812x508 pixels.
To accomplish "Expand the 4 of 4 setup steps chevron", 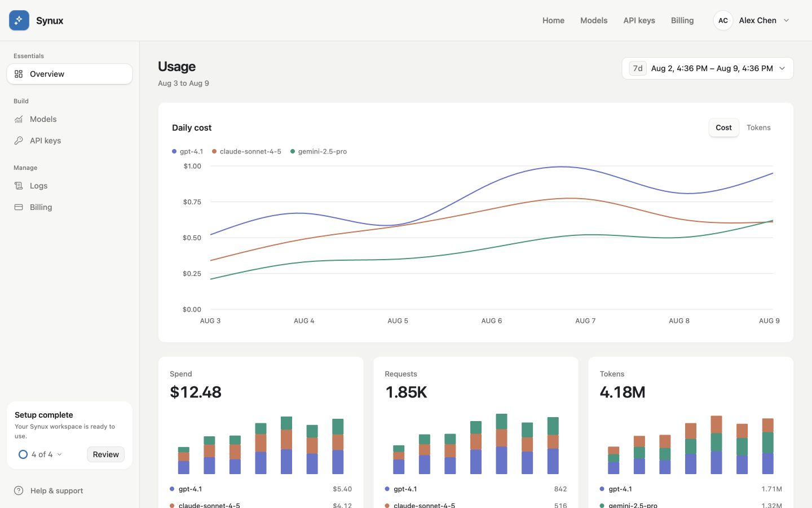I will point(59,454).
